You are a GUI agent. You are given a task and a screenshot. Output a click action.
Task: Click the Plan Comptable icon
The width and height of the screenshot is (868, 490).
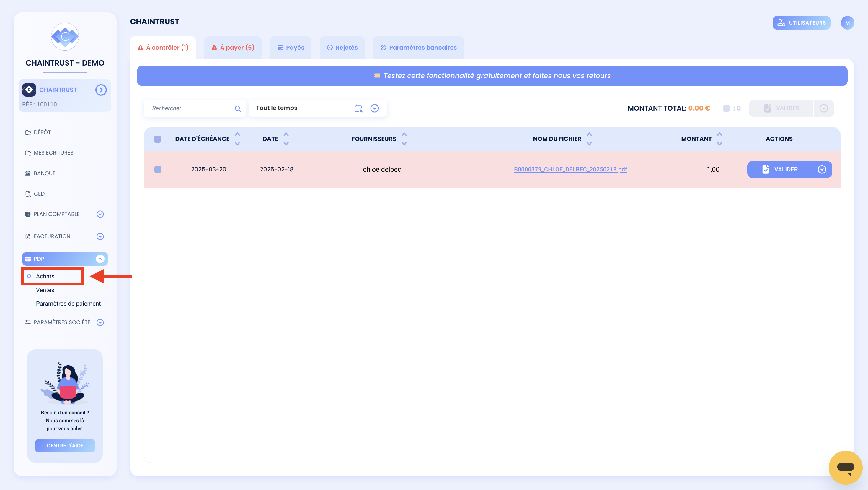point(28,214)
